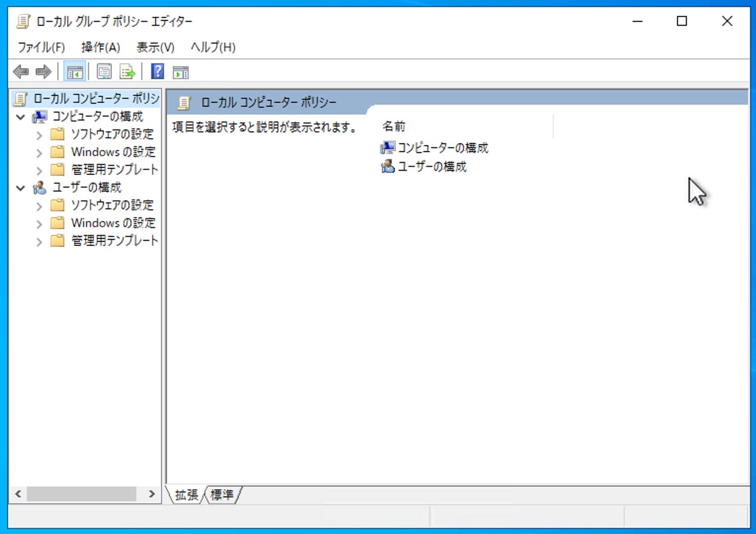Click the ソフトウェアの設定 folder icon under user configuration
Screen dimensions: 756x534
click(58, 205)
